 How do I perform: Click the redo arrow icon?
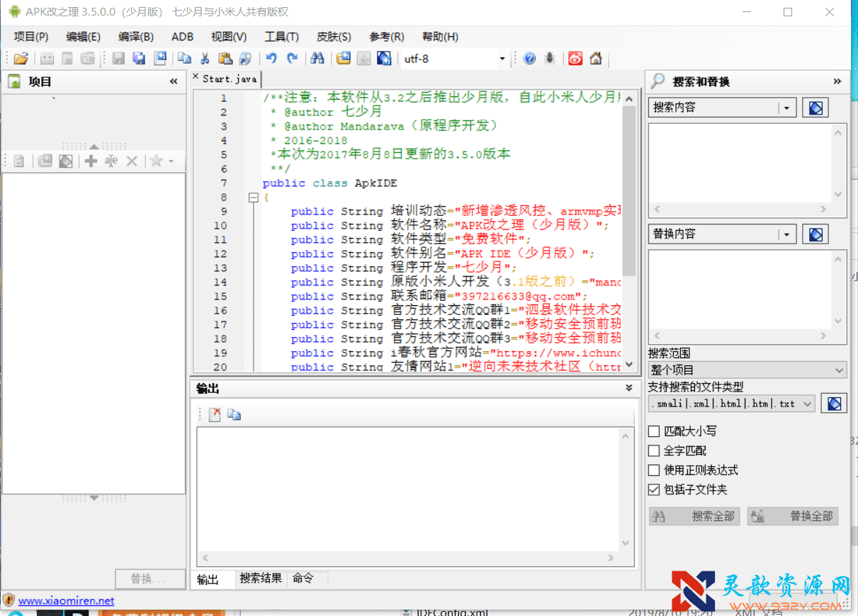pos(292,59)
